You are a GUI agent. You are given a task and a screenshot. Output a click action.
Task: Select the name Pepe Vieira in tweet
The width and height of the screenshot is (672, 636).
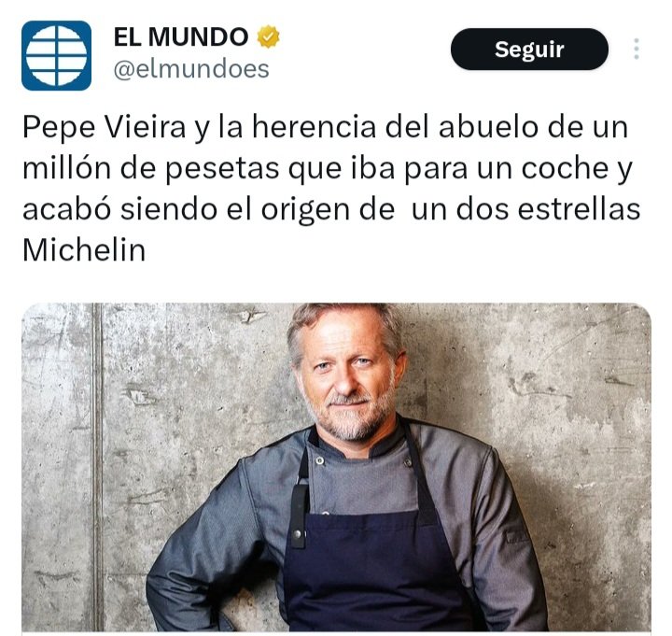(104, 128)
